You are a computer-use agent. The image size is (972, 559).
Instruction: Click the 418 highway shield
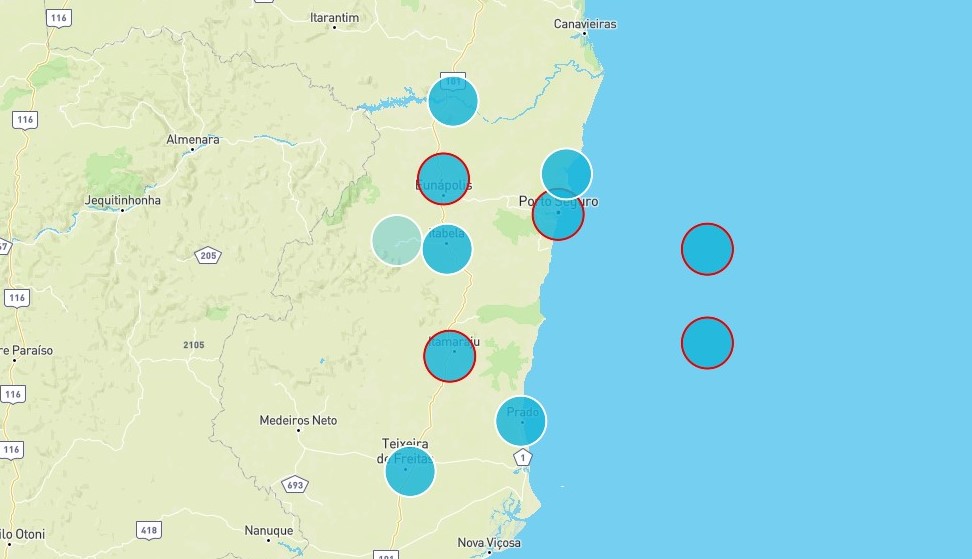point(149,530)
